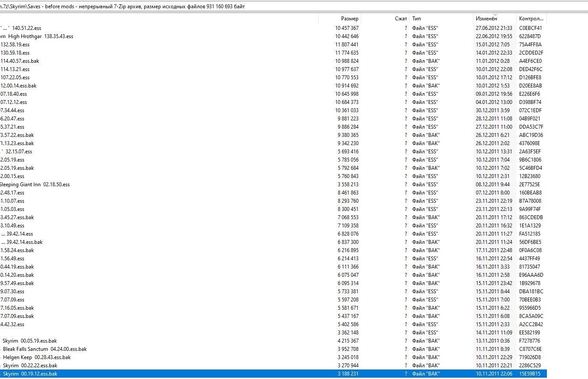Click the Контрол... column header
Screen dimensions: 588x379
pos(531,19)
